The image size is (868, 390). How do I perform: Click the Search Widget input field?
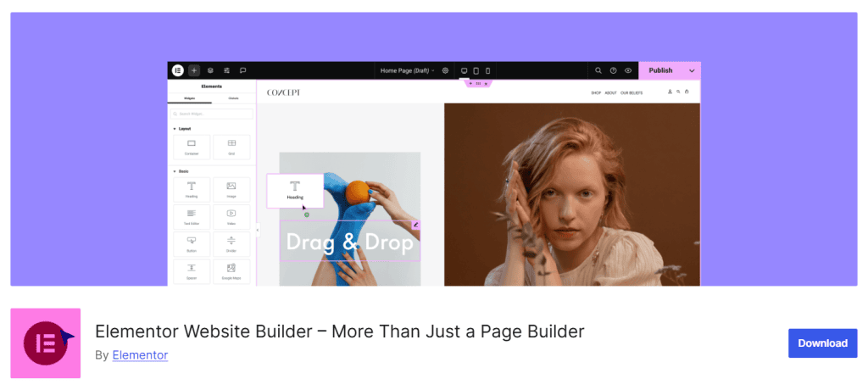(x=211, y=113)
